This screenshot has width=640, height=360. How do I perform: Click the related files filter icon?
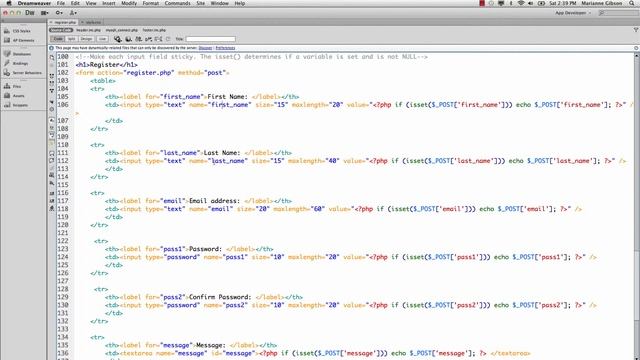click(x=636, y=30)
